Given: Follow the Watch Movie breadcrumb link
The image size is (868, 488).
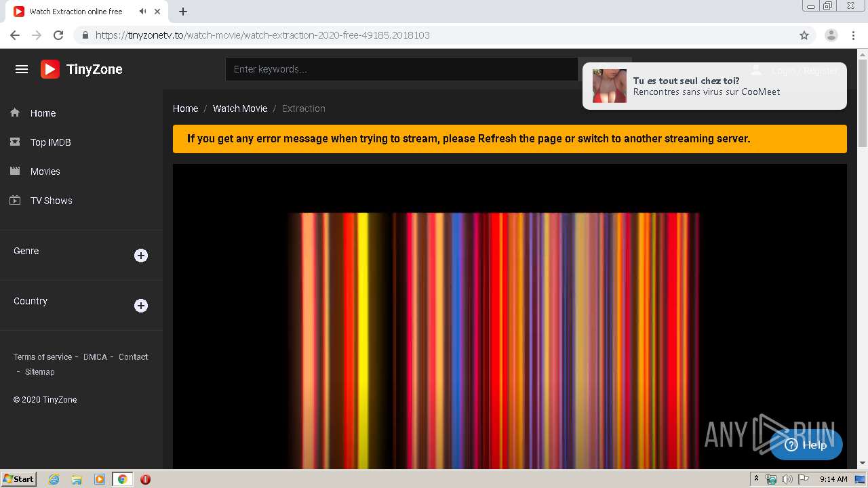Looking at the screenshot, I should [240, 108].
